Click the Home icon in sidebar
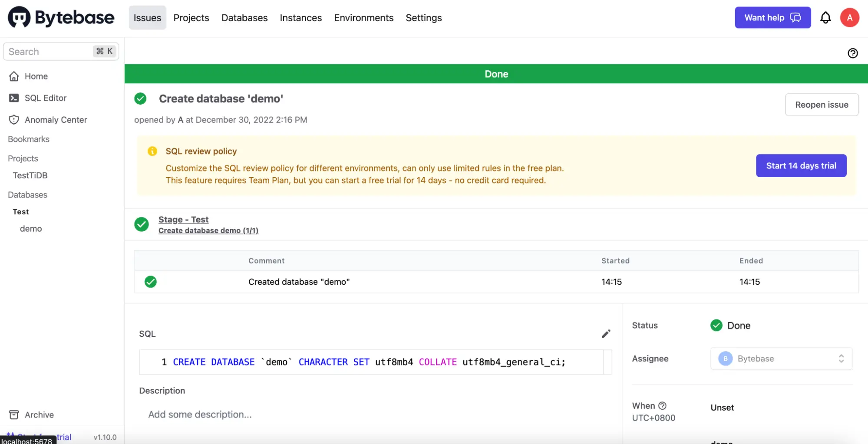The image size is (868, 444). [14, 76]
